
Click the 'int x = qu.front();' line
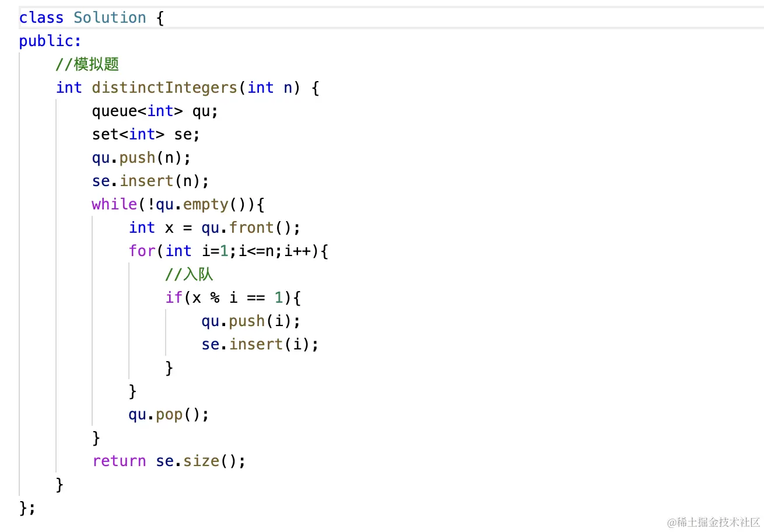point(215,228)
